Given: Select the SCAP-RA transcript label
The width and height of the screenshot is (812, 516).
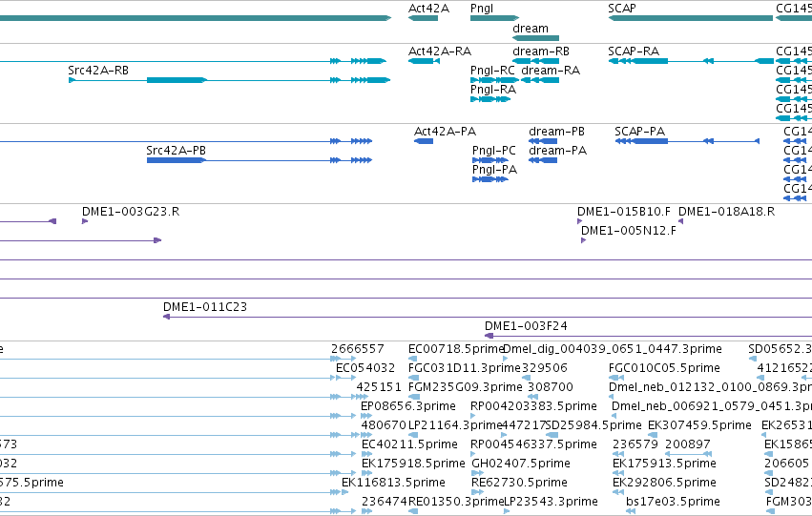Looking at the screenshot, I should pyautogui.click(x=634, y=52).
